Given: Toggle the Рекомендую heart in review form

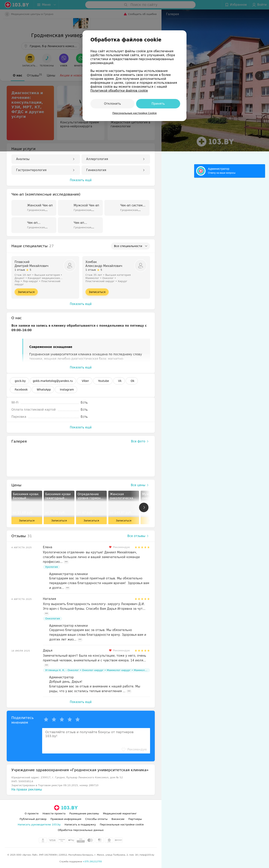Looking at the screenshot, I should (x=123, y=749).
